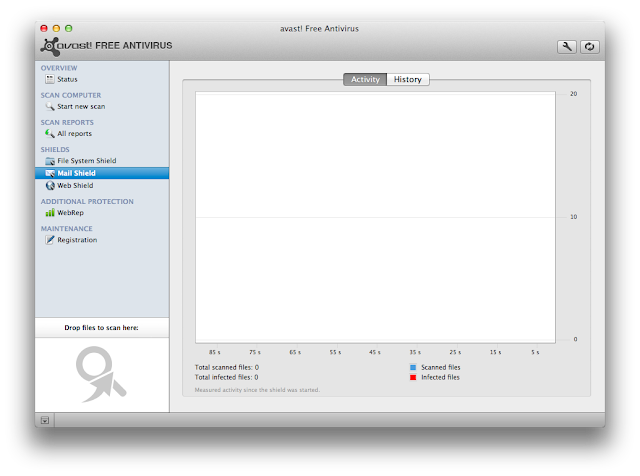Viewport: 640px width, 476px height.
Task: Click the 'Total scanned files: 0' text
Action: click(x=227, y=367)
